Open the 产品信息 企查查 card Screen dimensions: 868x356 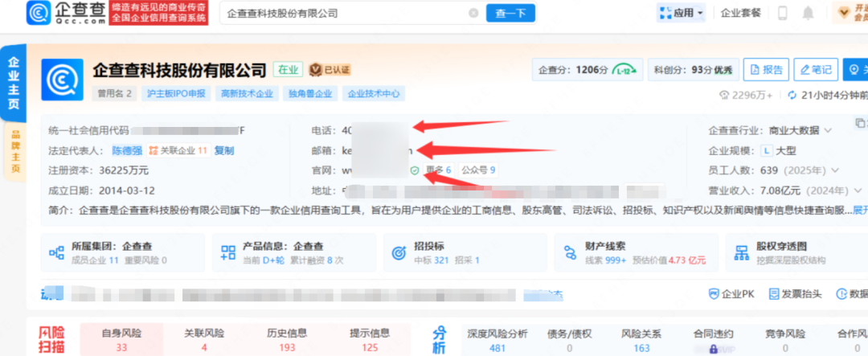294,252
